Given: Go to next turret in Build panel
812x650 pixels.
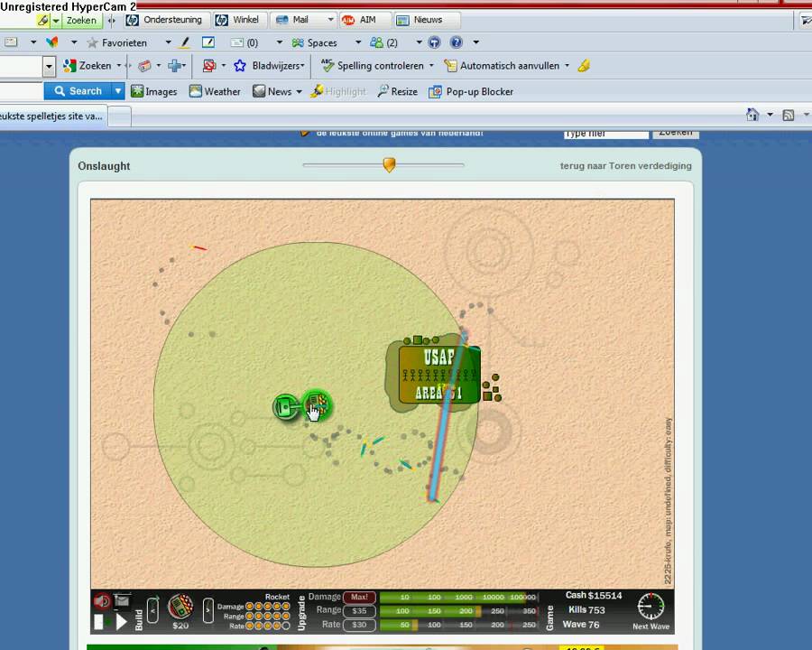Looking at the screenshot, I should 208,610.
